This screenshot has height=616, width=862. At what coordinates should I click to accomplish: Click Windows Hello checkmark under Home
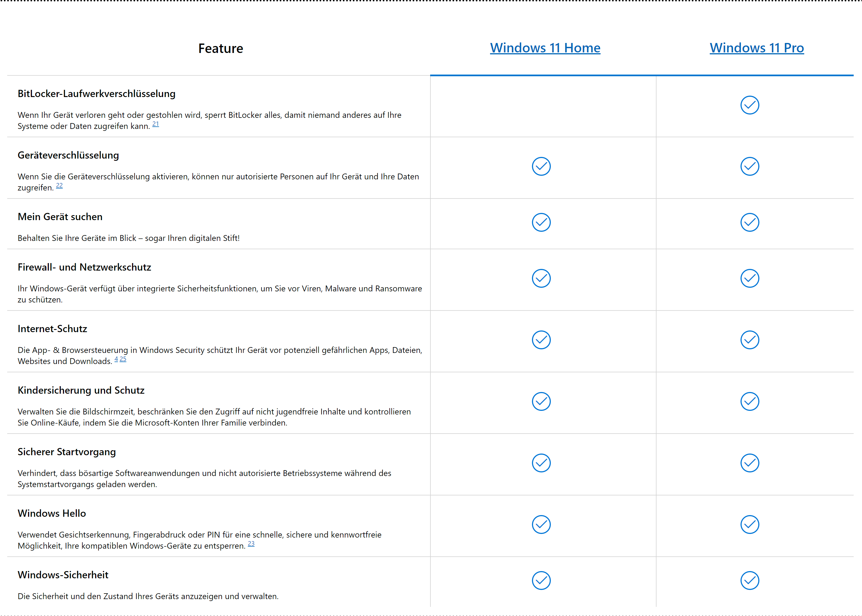tap(541, 525)
